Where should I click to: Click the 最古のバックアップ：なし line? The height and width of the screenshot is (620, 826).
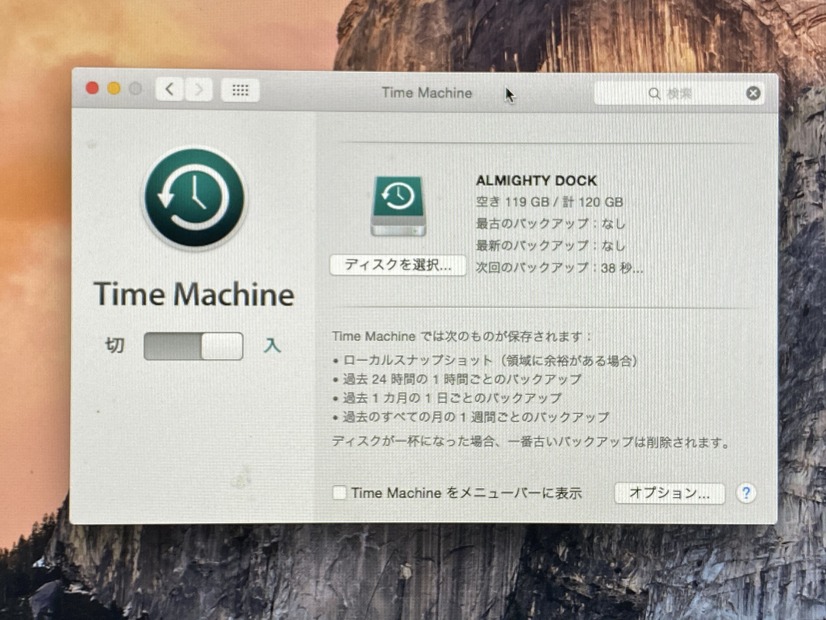[x=550, y=224]
